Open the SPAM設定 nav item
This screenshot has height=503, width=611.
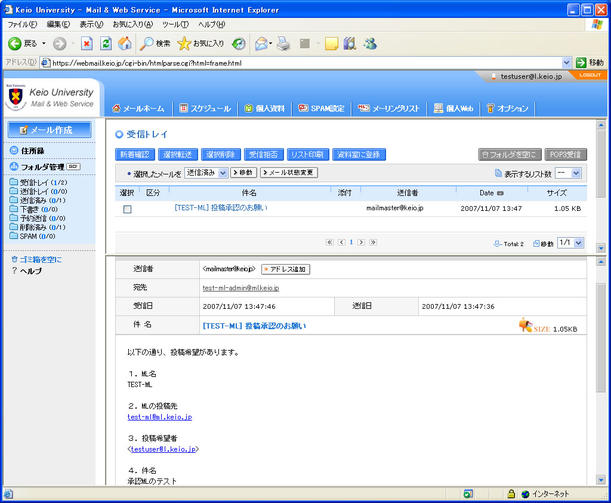pyautogui.click(x=322, y=108)
